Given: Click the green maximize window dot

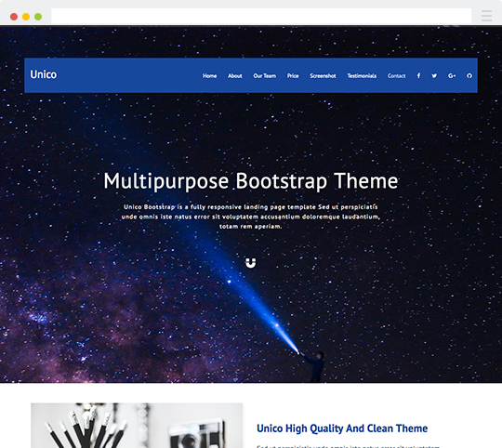Looking at the screenshot, I should coord(38,17).
